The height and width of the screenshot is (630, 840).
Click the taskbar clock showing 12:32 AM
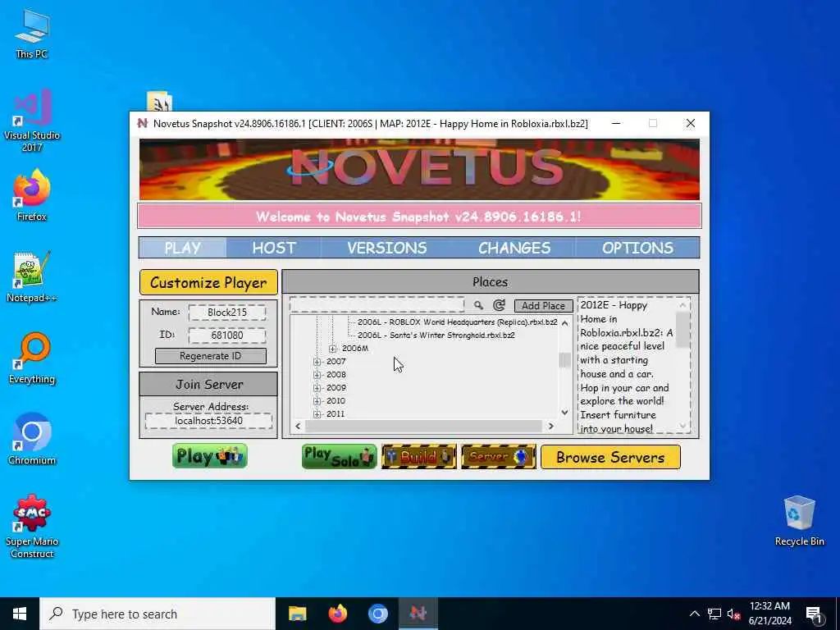point(769,614)
